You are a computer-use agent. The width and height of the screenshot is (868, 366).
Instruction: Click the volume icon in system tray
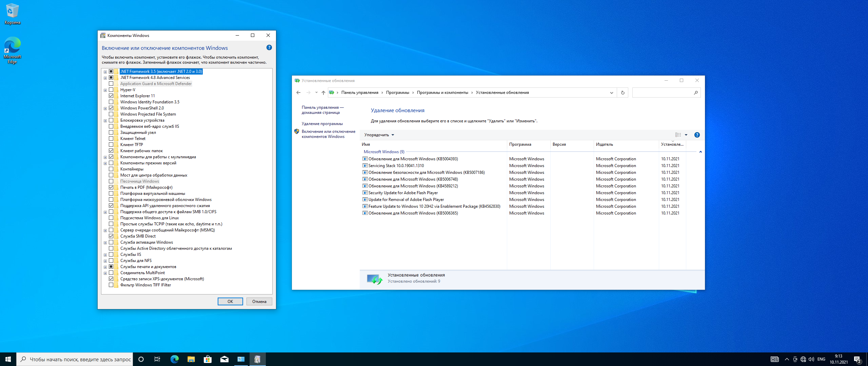pyautogui.click(x=811, y=359)
